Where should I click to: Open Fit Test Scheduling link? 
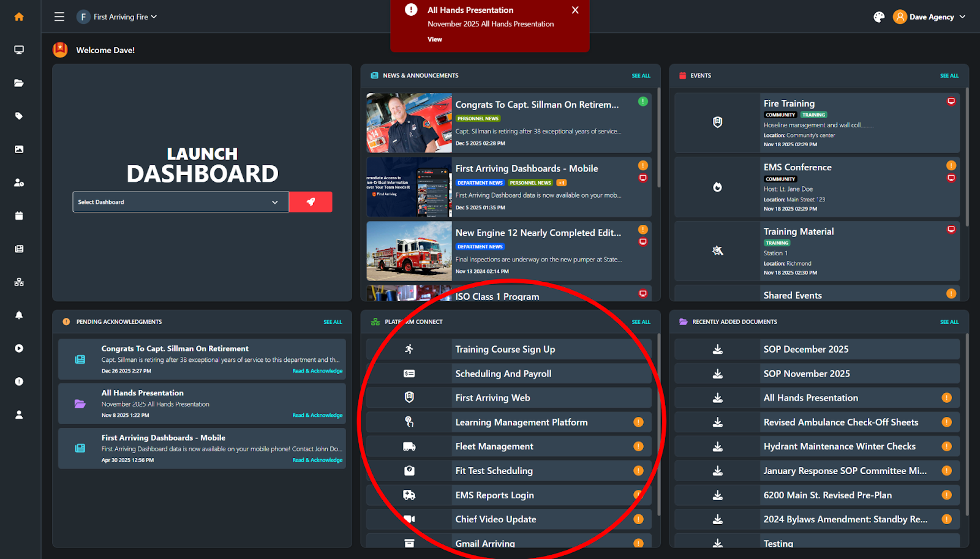(509, 471)
